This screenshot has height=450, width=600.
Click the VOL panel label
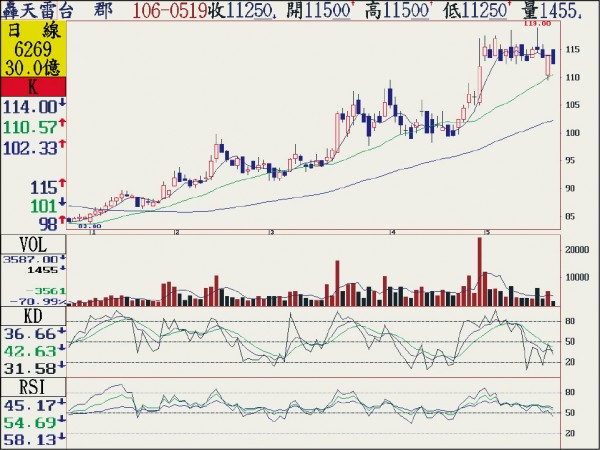tap(33, 245)
